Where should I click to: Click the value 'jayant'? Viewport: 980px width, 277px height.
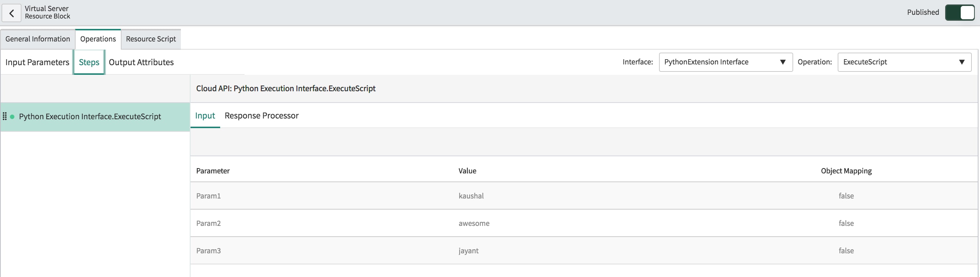point(468,251)
